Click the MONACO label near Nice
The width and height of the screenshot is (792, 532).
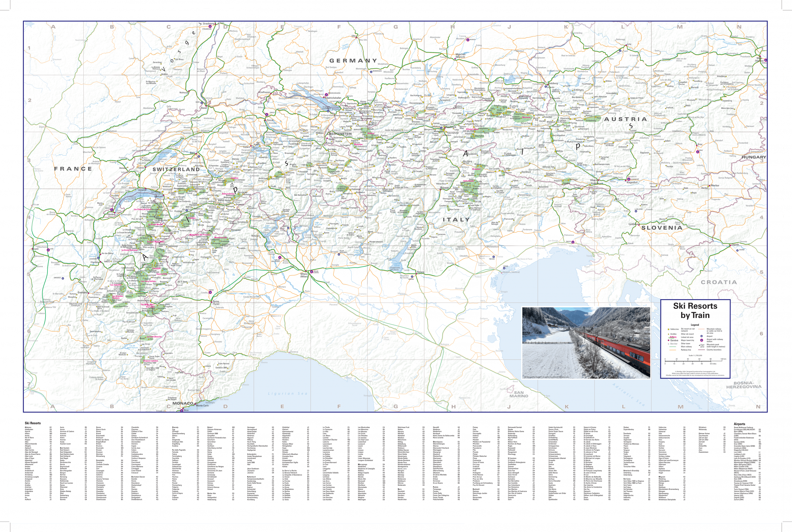pos(183,403)
